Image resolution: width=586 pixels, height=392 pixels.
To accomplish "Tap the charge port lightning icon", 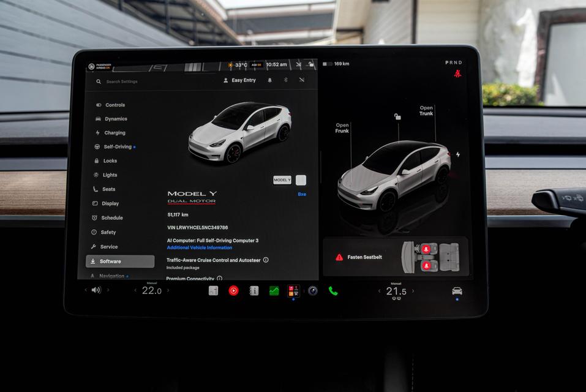I will click(458, 154).
